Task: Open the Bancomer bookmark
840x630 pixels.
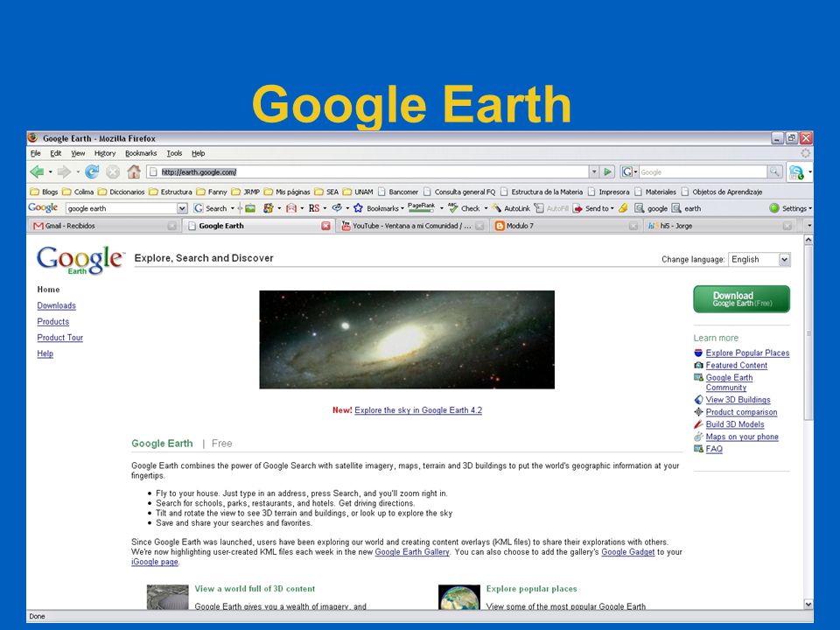Action: click(x=398, y=192)
